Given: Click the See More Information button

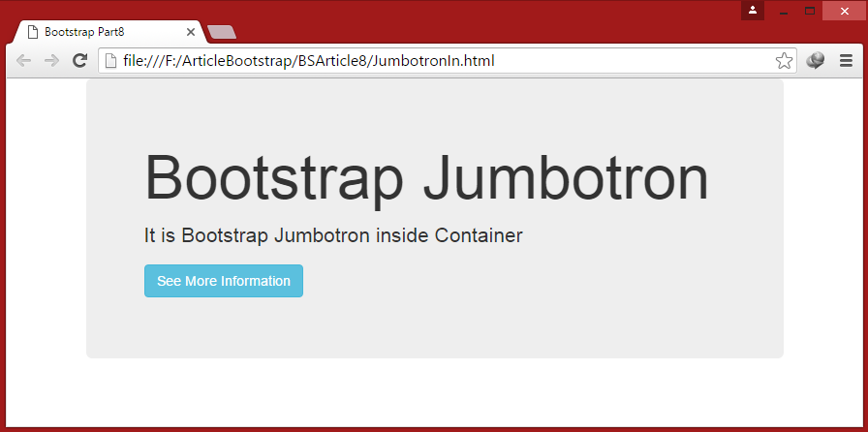Looking at the screenshot, I should point(224,281).
